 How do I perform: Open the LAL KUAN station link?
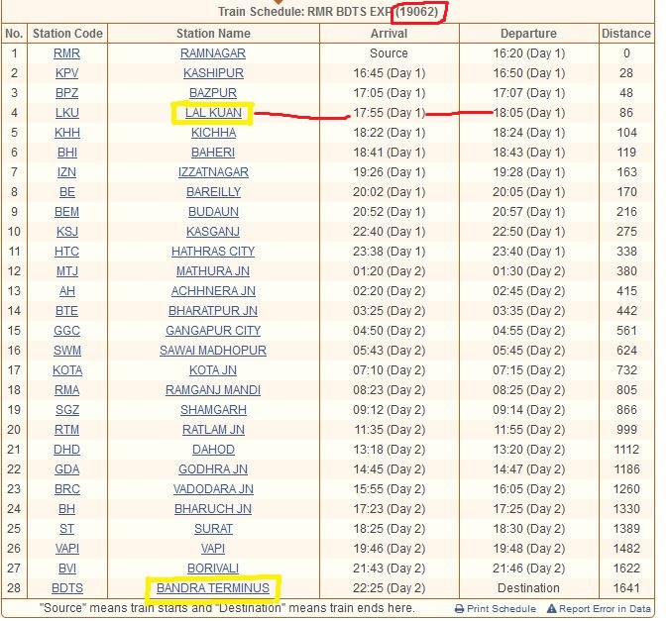tap(213, 112)
